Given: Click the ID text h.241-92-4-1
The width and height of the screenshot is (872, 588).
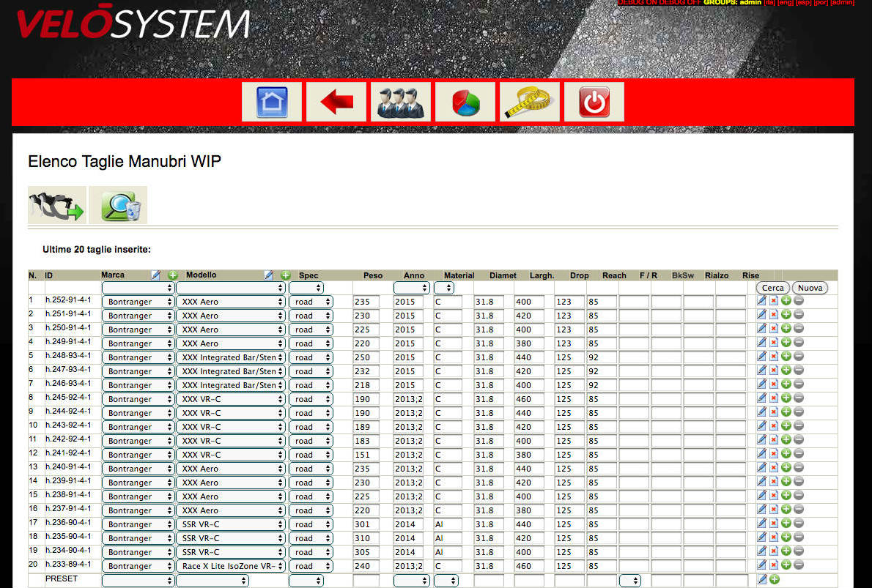Looking at the screenshot, I should 68,453.
